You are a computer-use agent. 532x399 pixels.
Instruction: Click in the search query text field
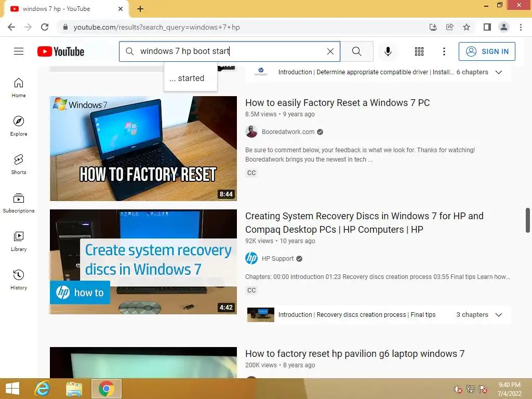click(231, 51)
